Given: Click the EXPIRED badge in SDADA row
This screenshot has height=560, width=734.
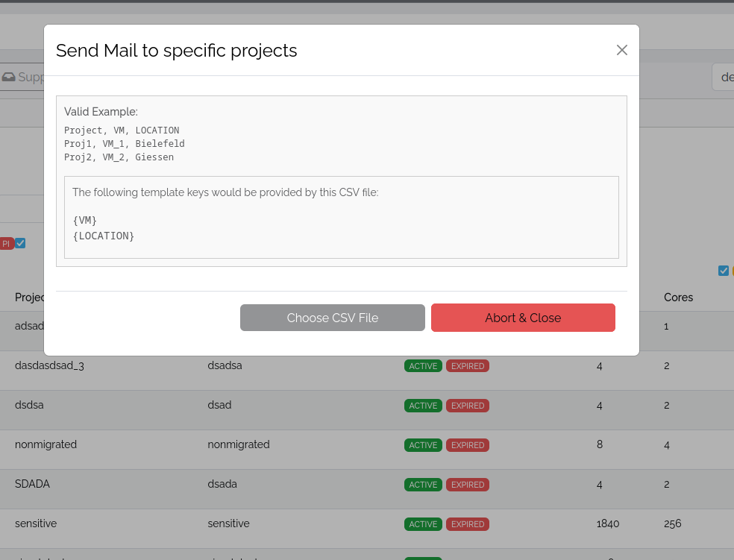Looking at the screenshot, I should (x=468, y=485).
